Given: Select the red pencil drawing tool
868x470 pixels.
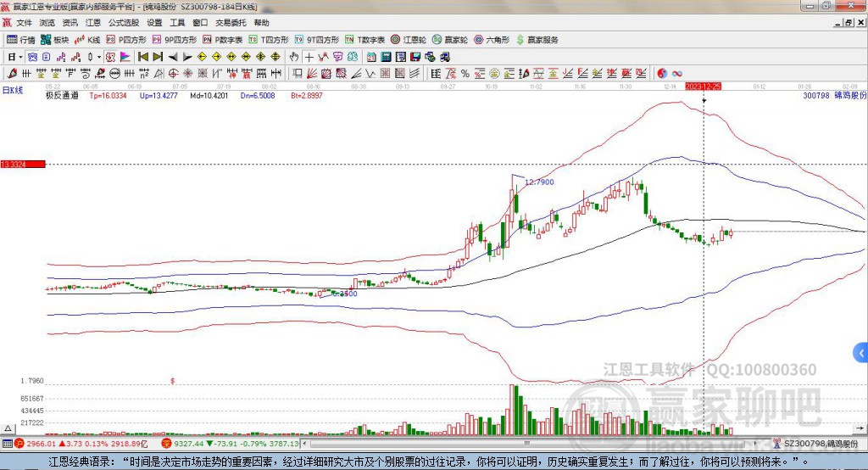Looking at the screenshot, I should pyautogui.click(x=12, y=73).
